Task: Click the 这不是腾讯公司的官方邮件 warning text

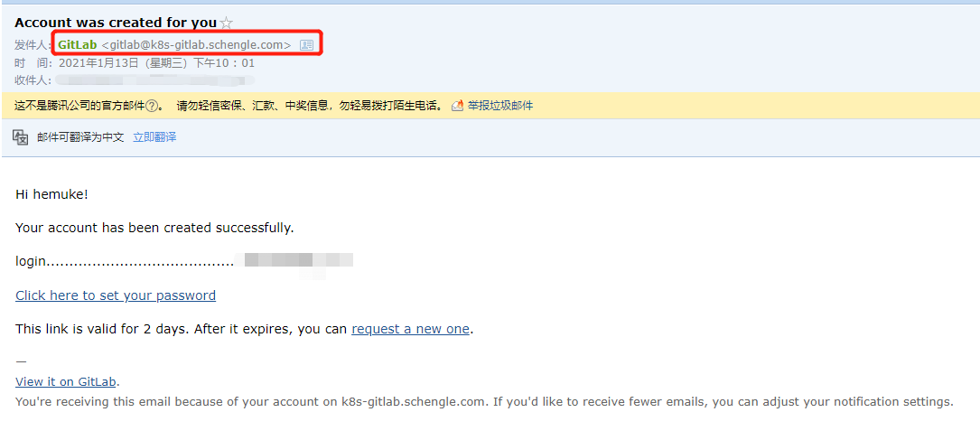Action: point(79,106)
